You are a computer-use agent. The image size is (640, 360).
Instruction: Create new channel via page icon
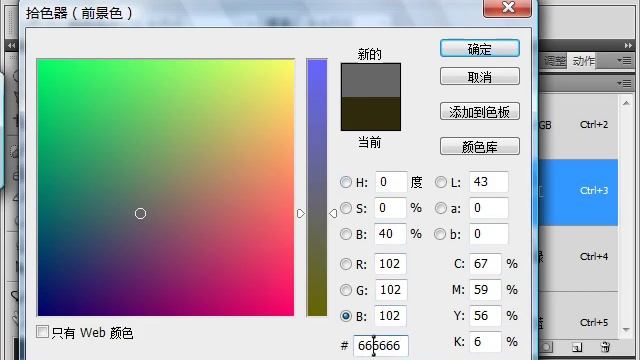coord(577,347)
